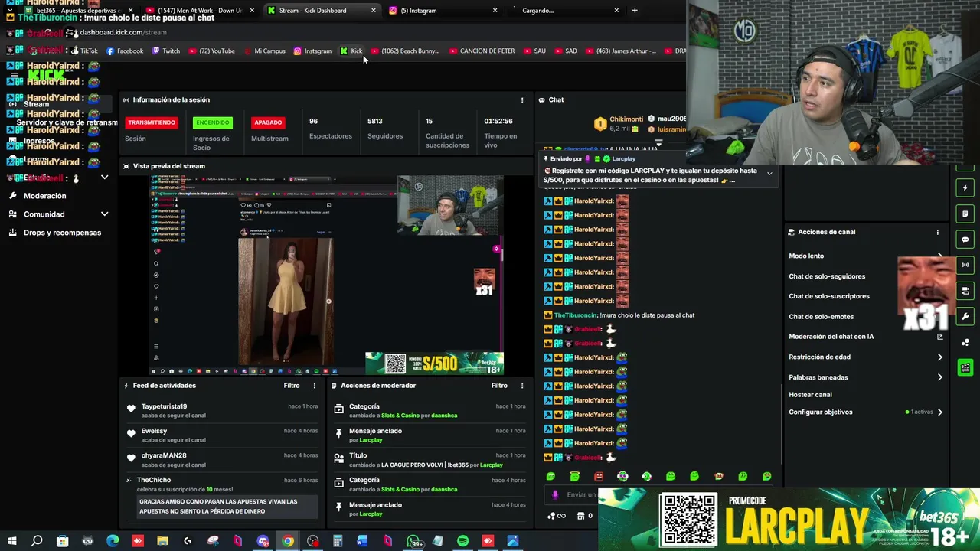The image size is (980, 551).
Task: Click Hostear canal action
Action: (810, 395)
